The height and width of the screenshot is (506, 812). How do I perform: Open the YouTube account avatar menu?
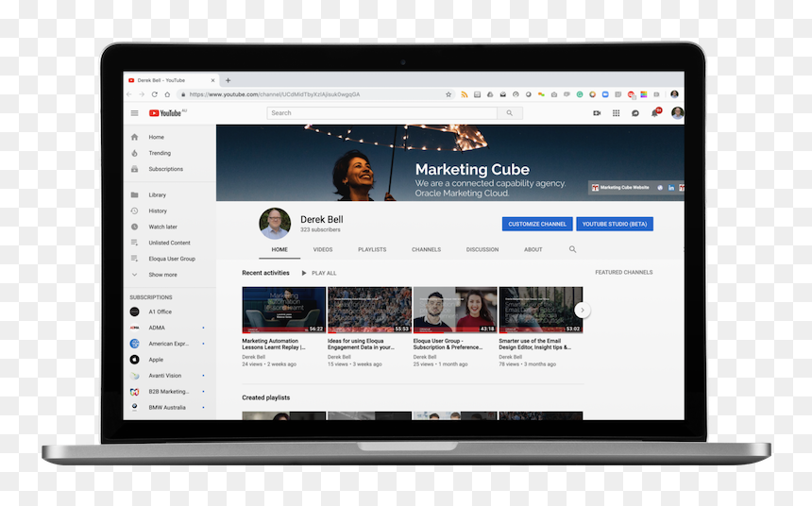[x=677, y=113]
